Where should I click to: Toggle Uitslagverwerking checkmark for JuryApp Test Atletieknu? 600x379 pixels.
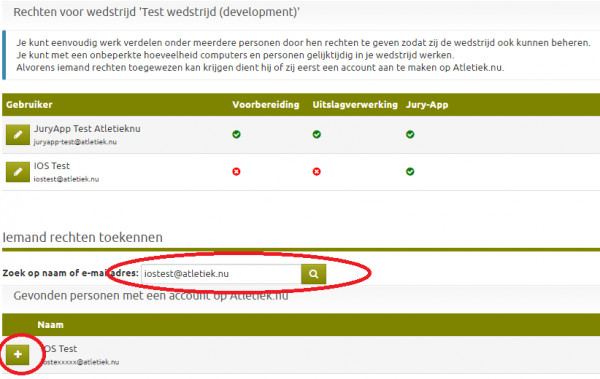(316, 134)
